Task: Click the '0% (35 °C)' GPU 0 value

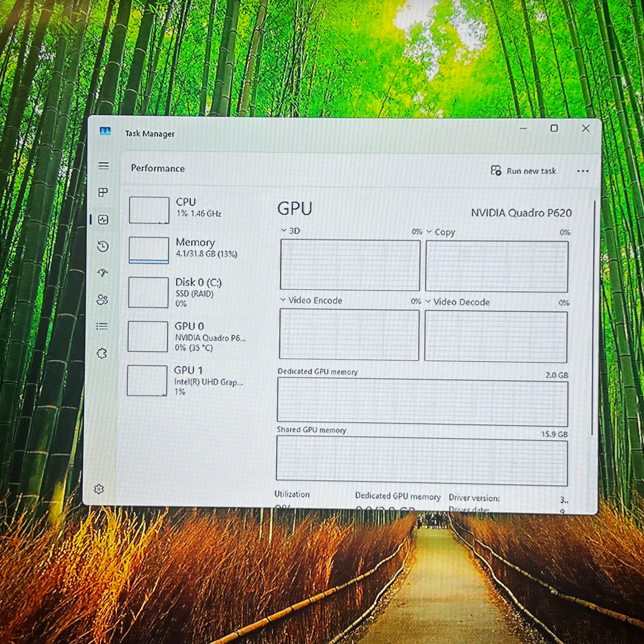Action: pos(194,348)
